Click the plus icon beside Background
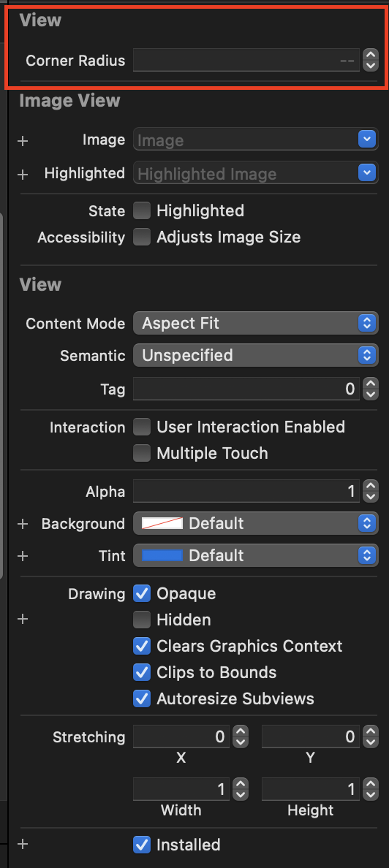 coord(23,524)
